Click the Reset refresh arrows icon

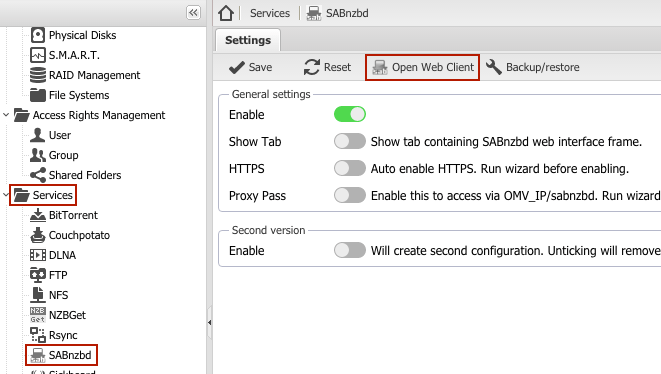click(x=312, y=67)
